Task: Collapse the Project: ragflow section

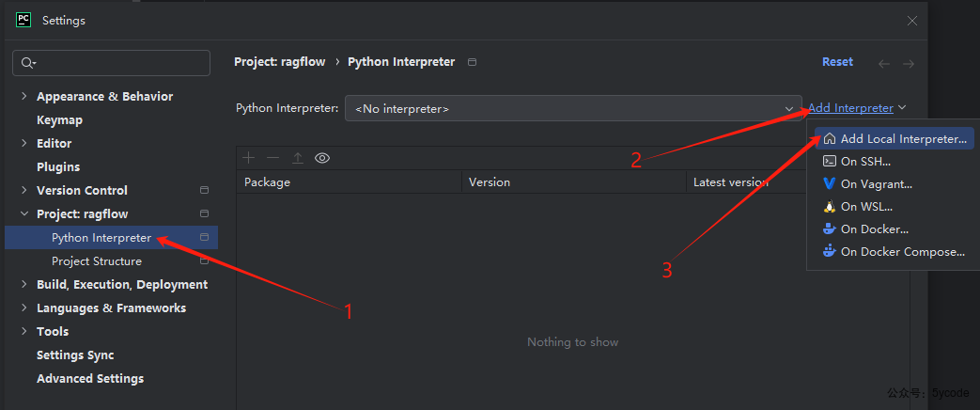Action: (23, 213)
